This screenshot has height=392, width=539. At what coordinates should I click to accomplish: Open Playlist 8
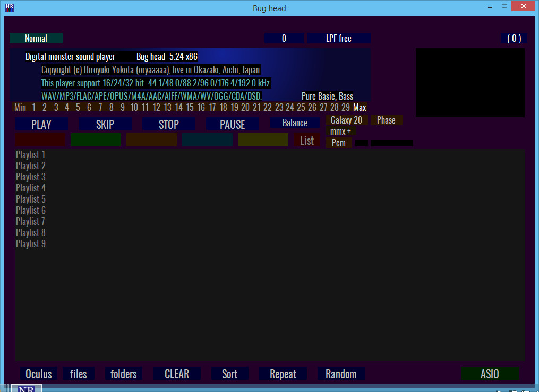coord(30,233)
